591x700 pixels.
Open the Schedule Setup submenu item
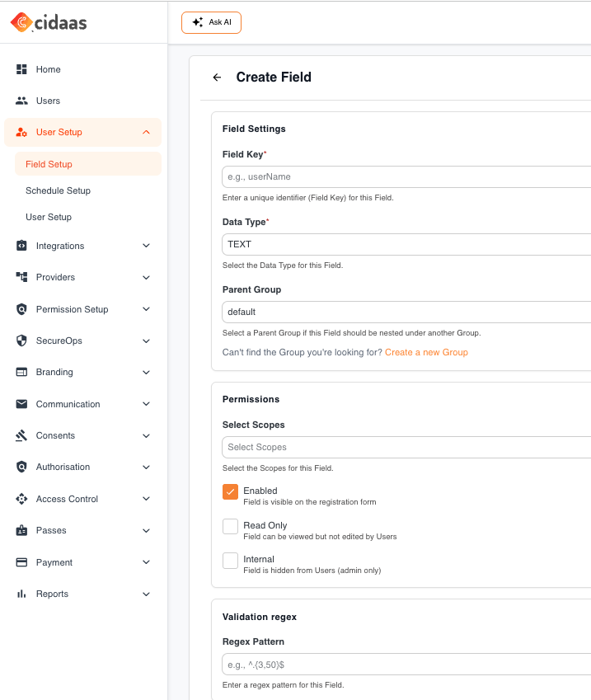tap(58, 190)
